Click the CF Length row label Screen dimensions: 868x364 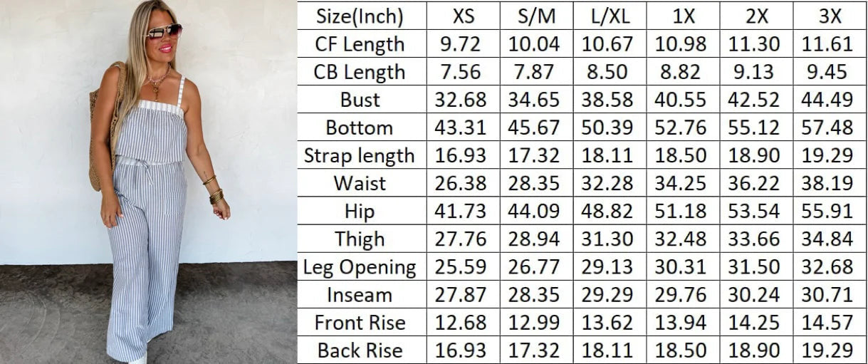tap(360, 43)
